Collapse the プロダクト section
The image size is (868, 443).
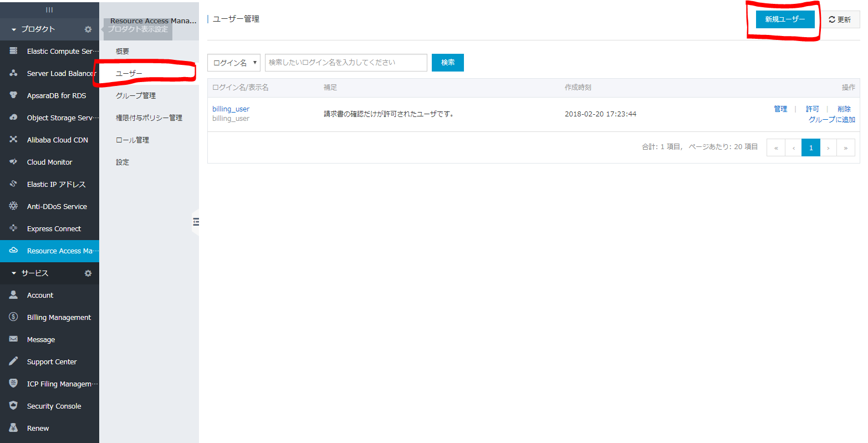14,29
